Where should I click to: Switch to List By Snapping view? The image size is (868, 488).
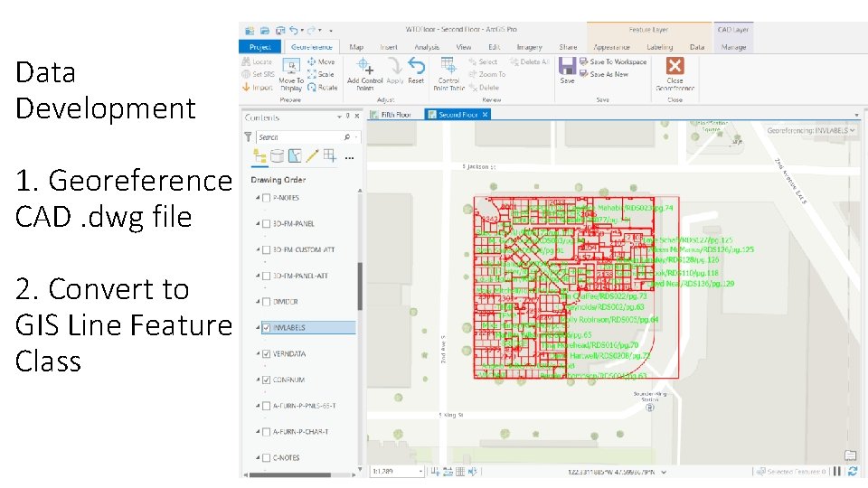point(330,156)
